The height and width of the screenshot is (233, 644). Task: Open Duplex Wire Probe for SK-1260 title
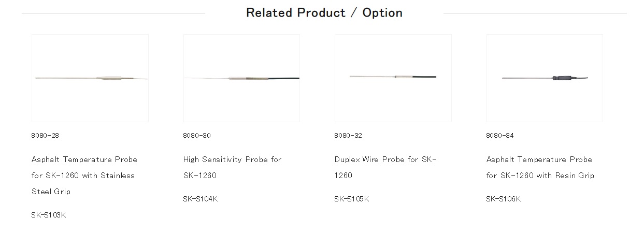pyautogui.click(x=385, y=167)
